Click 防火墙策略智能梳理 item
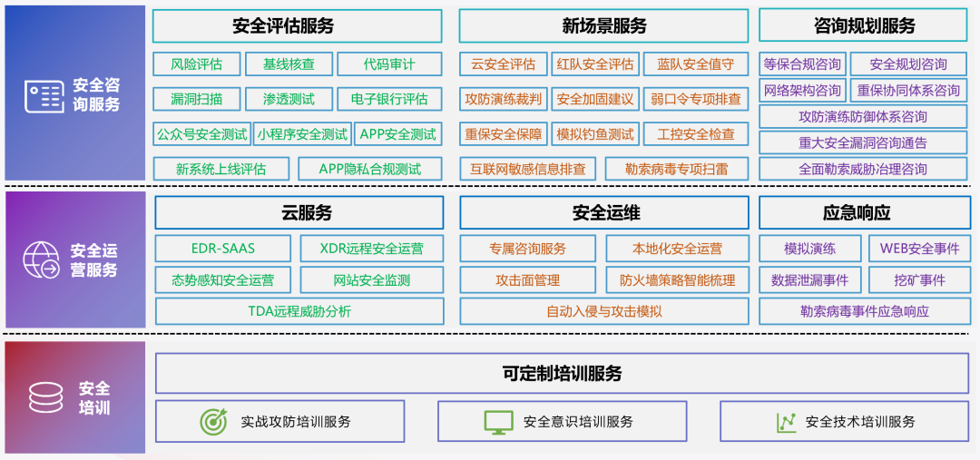980x460 pixels. (677, 280)
